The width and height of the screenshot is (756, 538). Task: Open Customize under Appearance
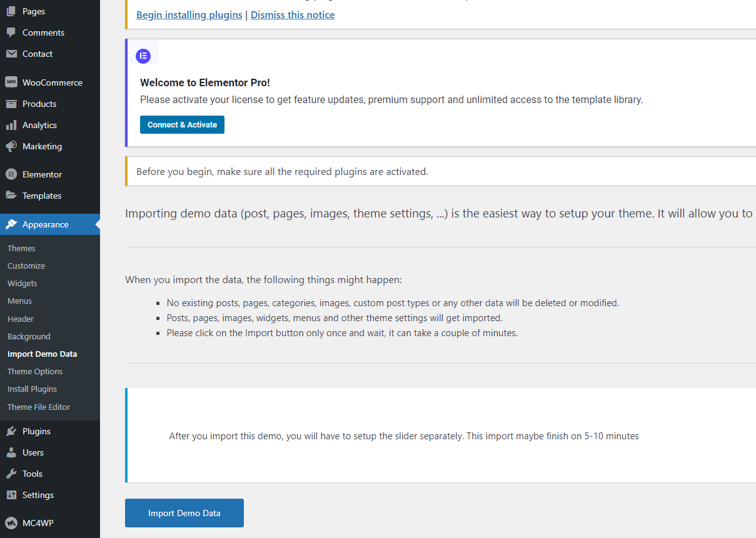[26, 266]
